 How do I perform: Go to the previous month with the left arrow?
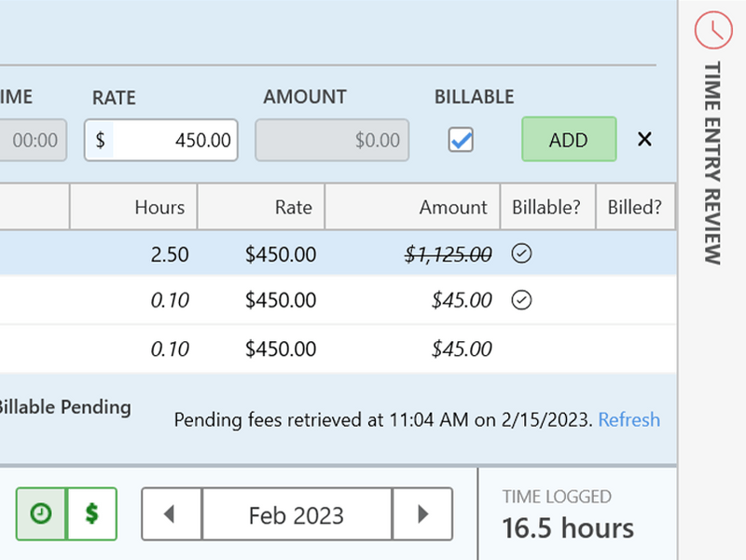171,513
